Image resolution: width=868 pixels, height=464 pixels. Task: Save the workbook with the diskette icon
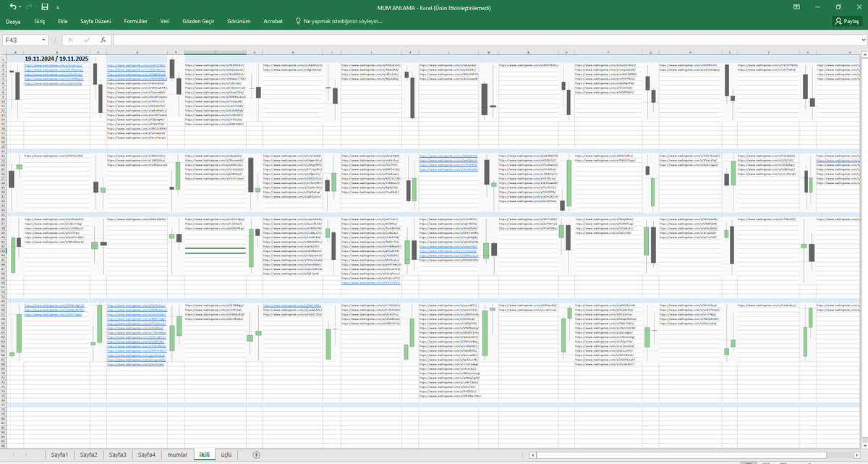pos(45,7)
